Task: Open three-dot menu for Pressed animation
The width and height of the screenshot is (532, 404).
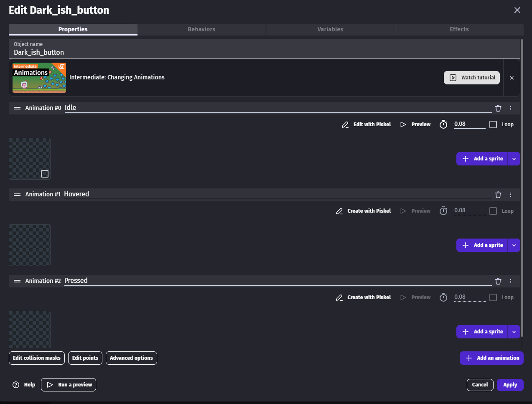Action: tap(510, 281)
